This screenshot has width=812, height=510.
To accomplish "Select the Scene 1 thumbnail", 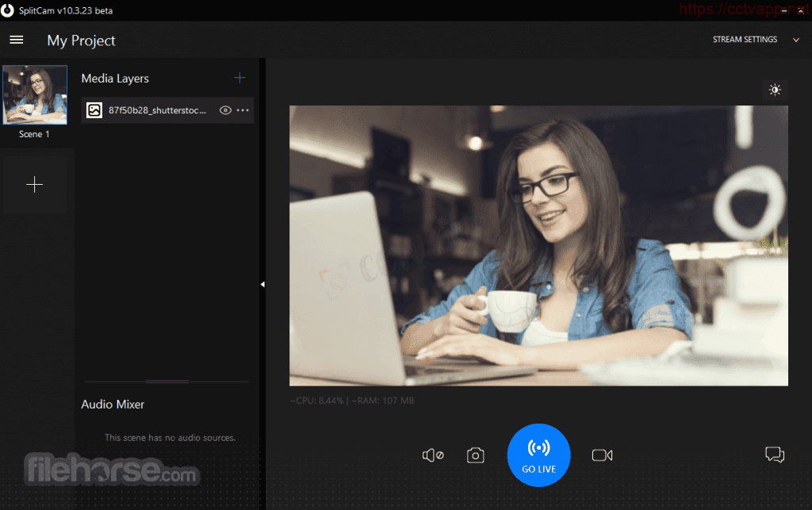I will pos(35,94).
